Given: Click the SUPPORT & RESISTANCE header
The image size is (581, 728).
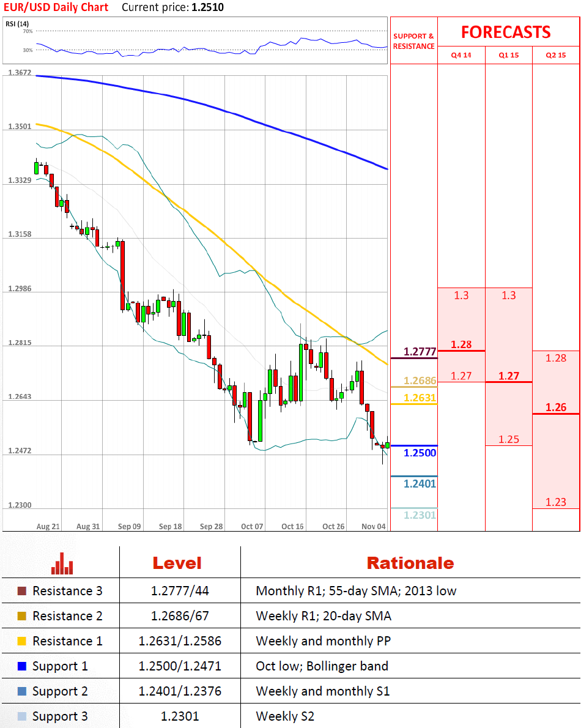Looking at the screenshot, I should tap(414, 41).
